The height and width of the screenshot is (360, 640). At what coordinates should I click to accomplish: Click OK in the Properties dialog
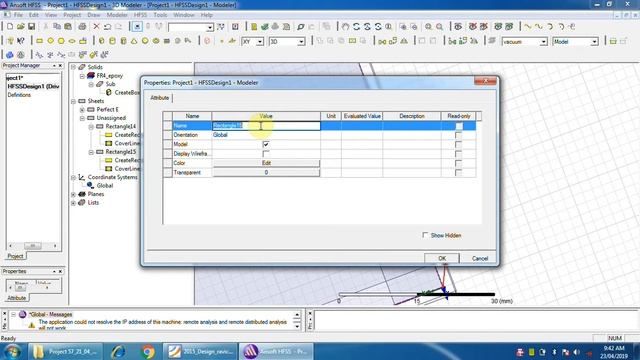tap(442, 258)
